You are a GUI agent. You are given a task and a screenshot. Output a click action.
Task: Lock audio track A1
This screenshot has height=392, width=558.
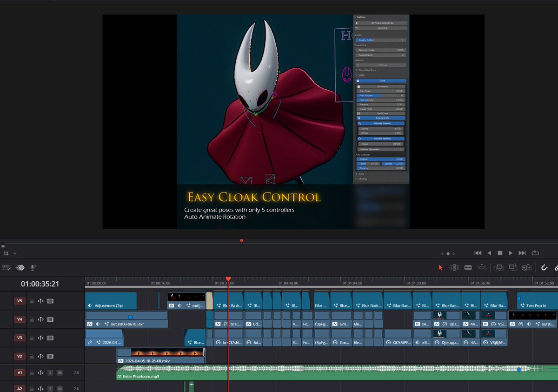coord(32,372)
